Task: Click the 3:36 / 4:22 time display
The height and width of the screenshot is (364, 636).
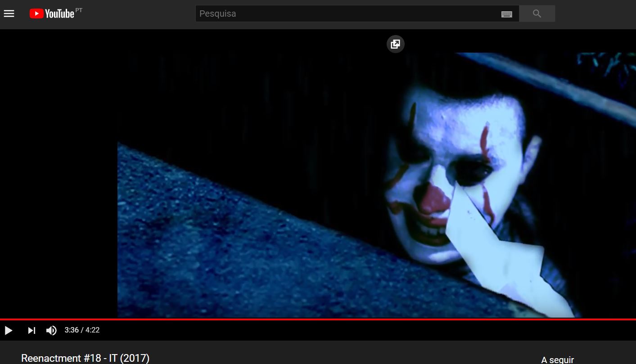Action: (82, 330)
